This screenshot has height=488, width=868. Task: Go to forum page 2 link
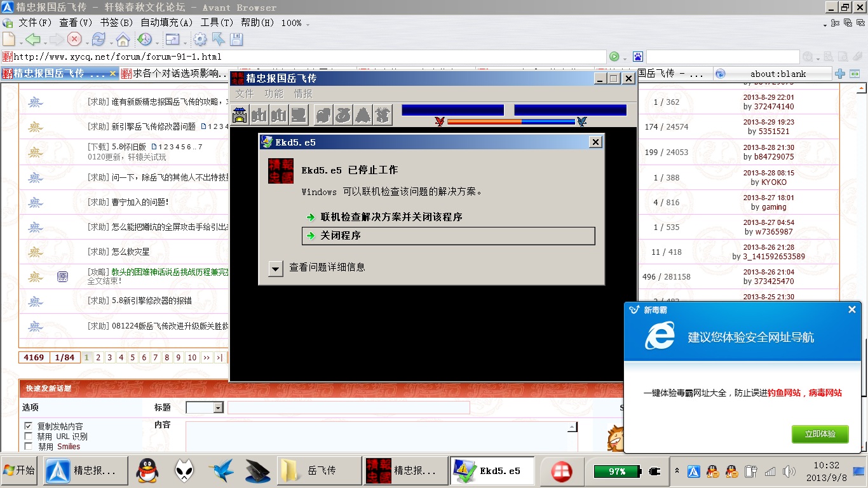point(98,358)
